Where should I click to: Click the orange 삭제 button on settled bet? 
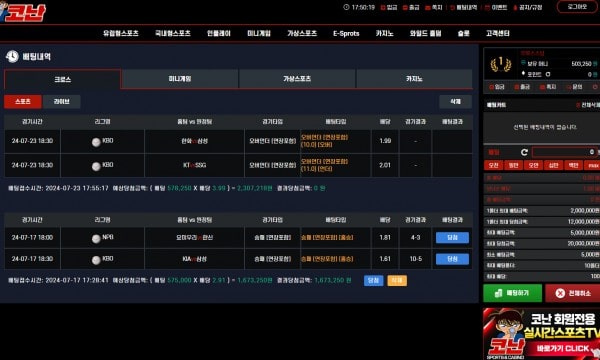coord(397,280)
